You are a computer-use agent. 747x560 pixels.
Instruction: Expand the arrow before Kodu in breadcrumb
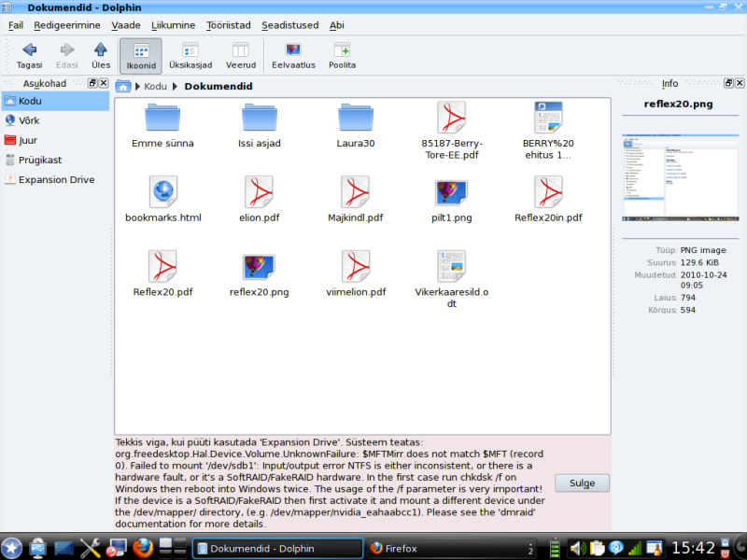[x=137, y=86]
